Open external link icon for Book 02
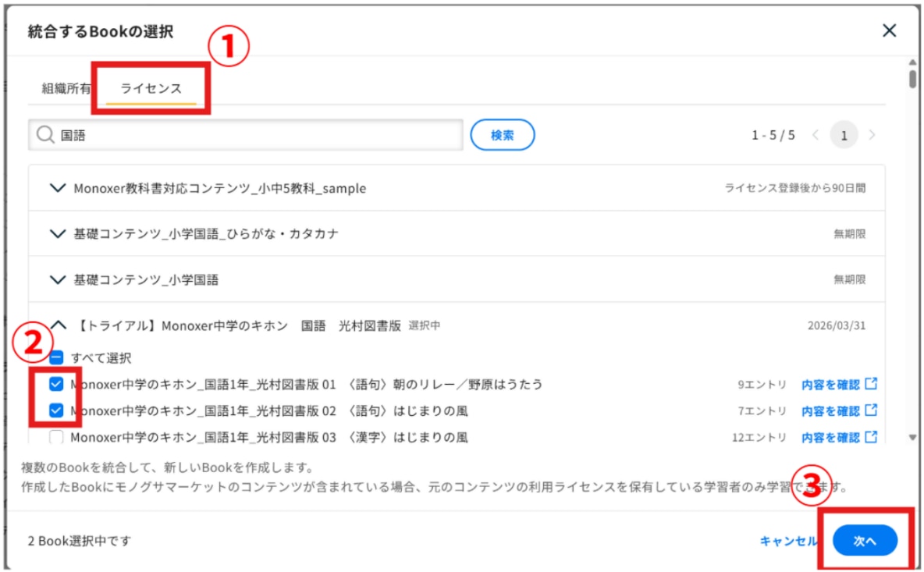The height and width of the screenshot is (572, 924). (x=872, y=410)
